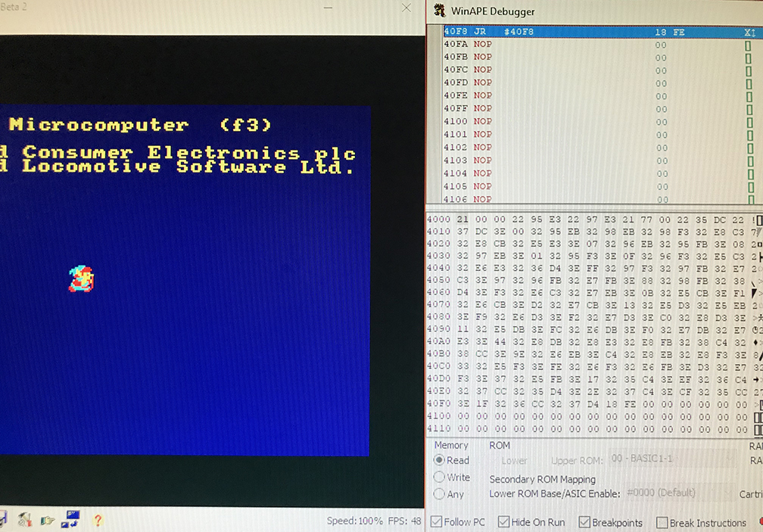
Task: Close the Beta 2 emulator window
Action: pos(406,8)
